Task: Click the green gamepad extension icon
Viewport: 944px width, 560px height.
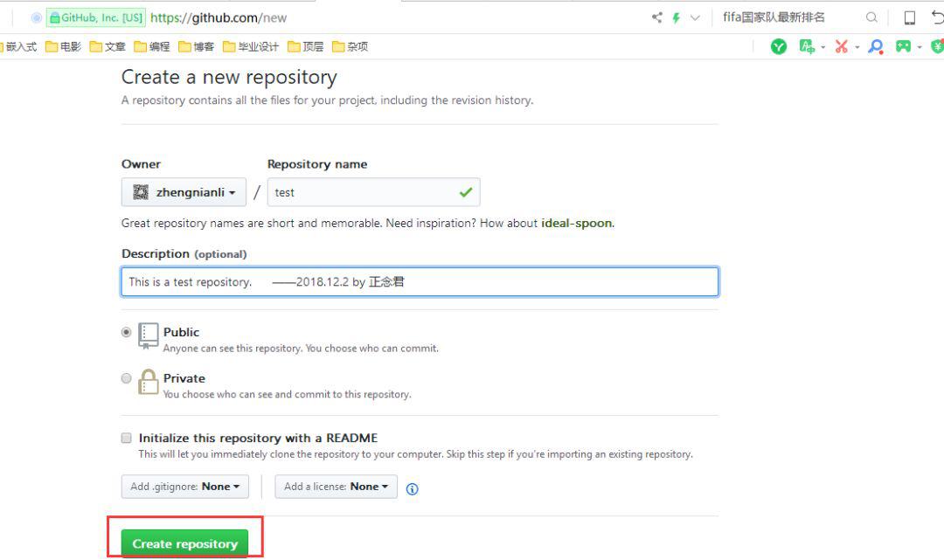Action: click(903, 46)
